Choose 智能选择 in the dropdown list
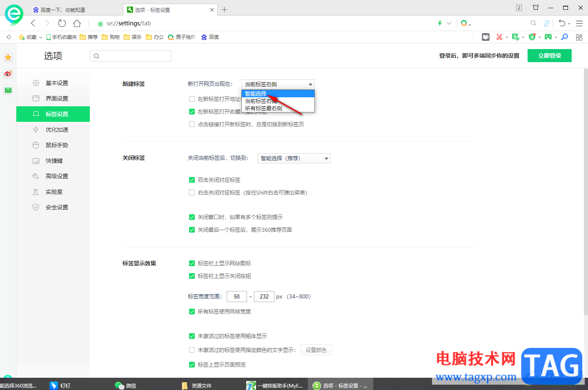 278,94
